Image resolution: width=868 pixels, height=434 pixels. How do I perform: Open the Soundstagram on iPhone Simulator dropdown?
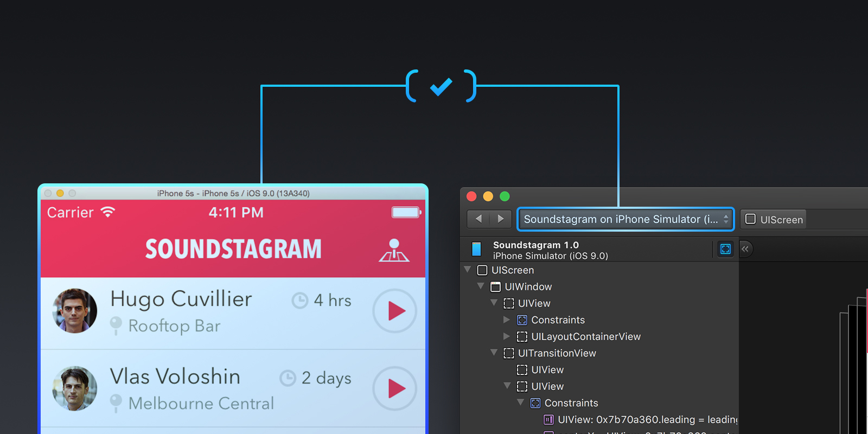click(x=626, y=219)
